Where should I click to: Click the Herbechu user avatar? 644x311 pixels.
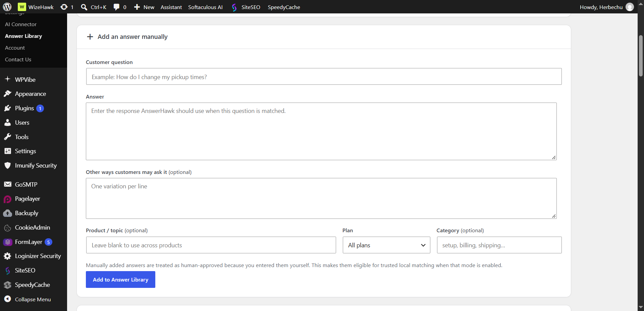(630, 7)
